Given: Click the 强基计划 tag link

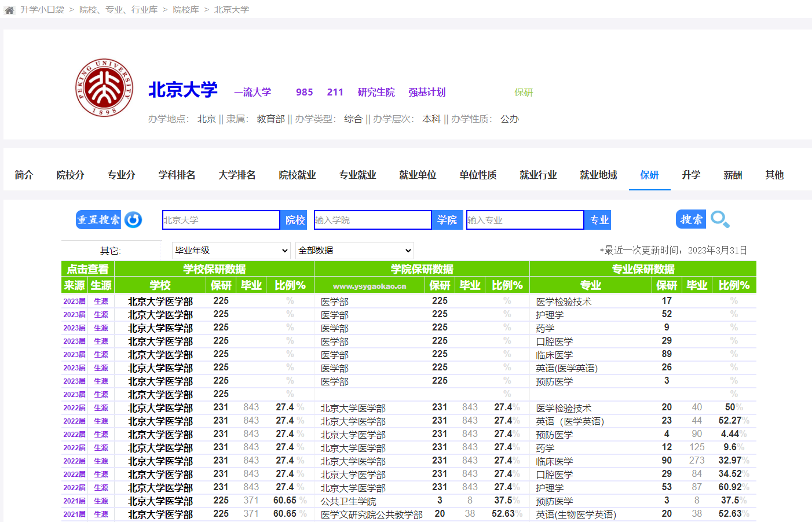Looking at the screenshot, I should [427, 92].
